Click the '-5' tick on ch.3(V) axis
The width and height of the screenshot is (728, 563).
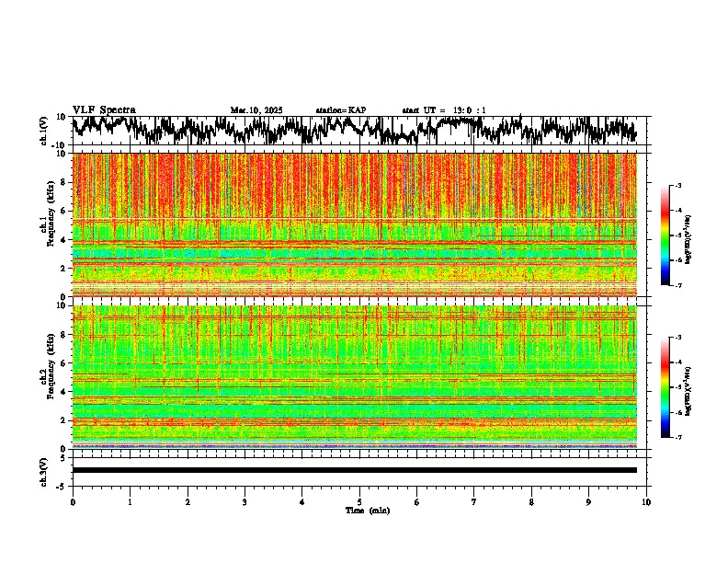[62, 487]
